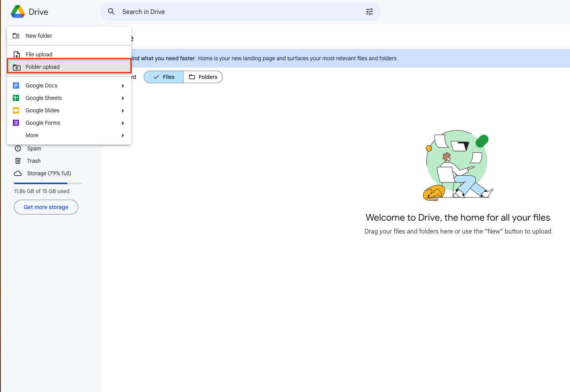This screenshot has height=392, width=570.
Task: Click the Welcome to Drive heading
Action: click(x=458, y=218)
